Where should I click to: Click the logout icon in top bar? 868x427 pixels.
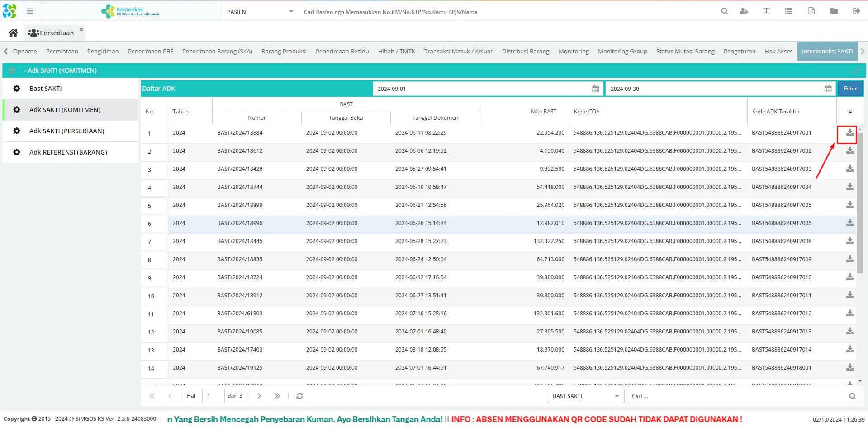856,11
